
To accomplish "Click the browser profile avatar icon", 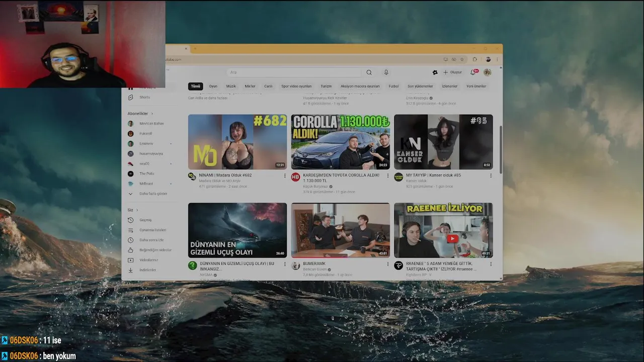I will coord(488,59).
